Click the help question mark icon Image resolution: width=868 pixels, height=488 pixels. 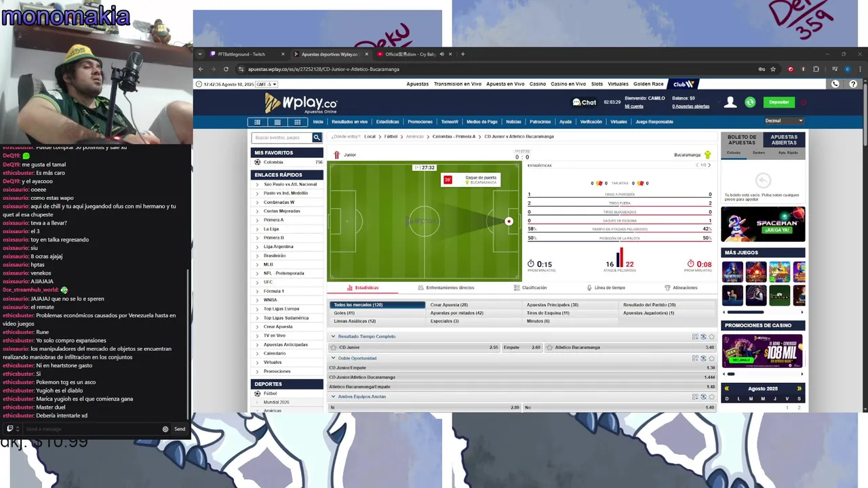pyautogui.click(x=853, y=84)
